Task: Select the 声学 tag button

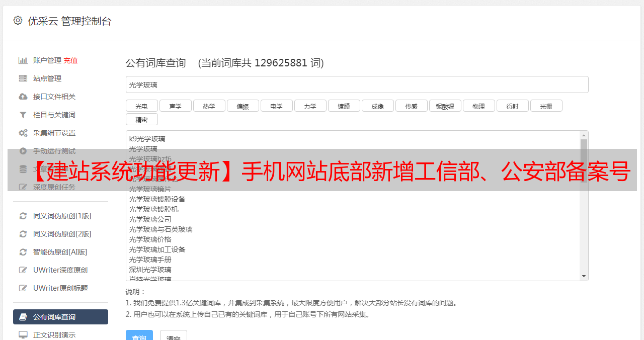Action: [176, 106]
